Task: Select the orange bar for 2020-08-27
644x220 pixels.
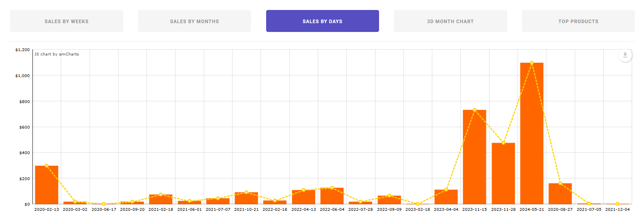Action: 560,194
